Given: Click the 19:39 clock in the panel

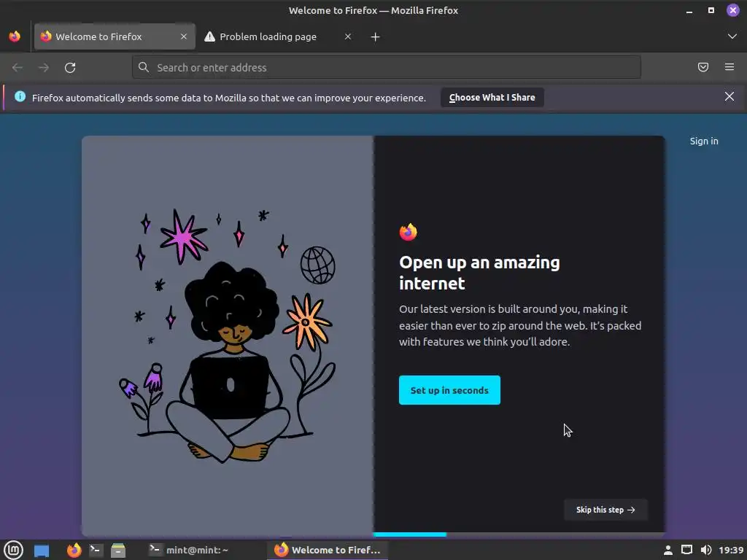Looking at the screenshot, I should point(731,550).
